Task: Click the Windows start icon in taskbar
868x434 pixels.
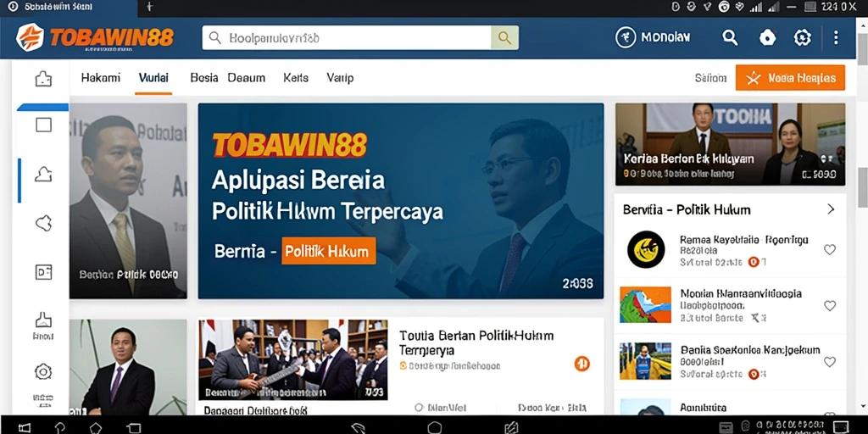Action: (25, 427)
